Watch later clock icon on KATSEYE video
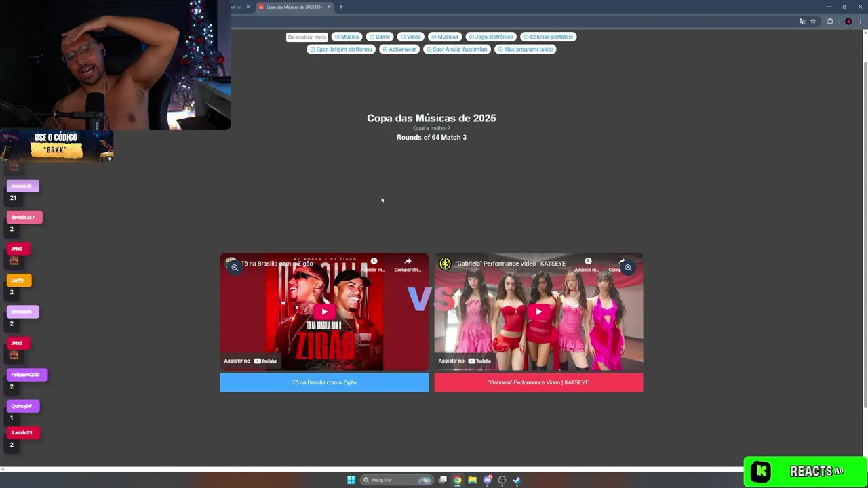Viewport: 868px width, 488px height. [588, 261]
